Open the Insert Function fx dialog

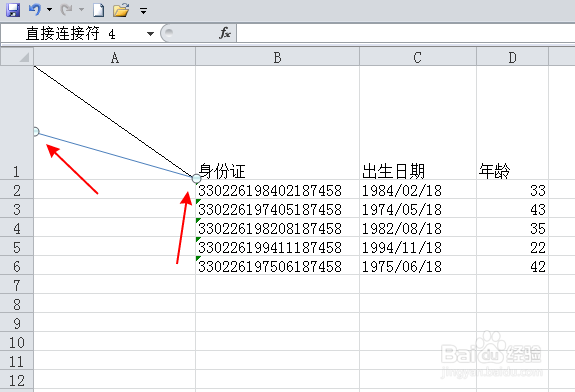coord(225,33)
